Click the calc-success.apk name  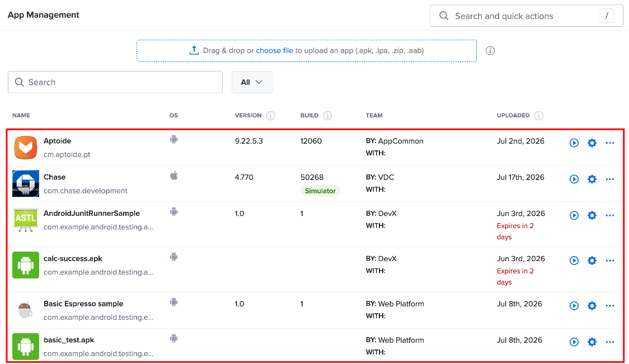(73, 258)
